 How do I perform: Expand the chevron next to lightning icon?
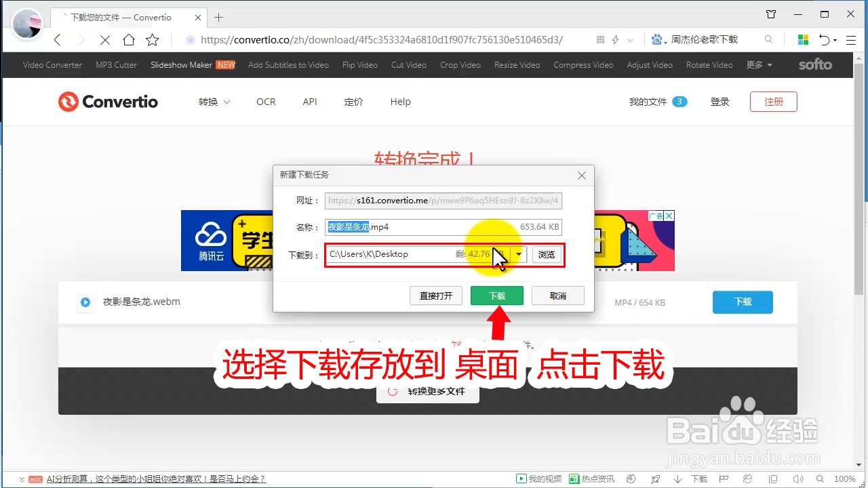point(631,40)
